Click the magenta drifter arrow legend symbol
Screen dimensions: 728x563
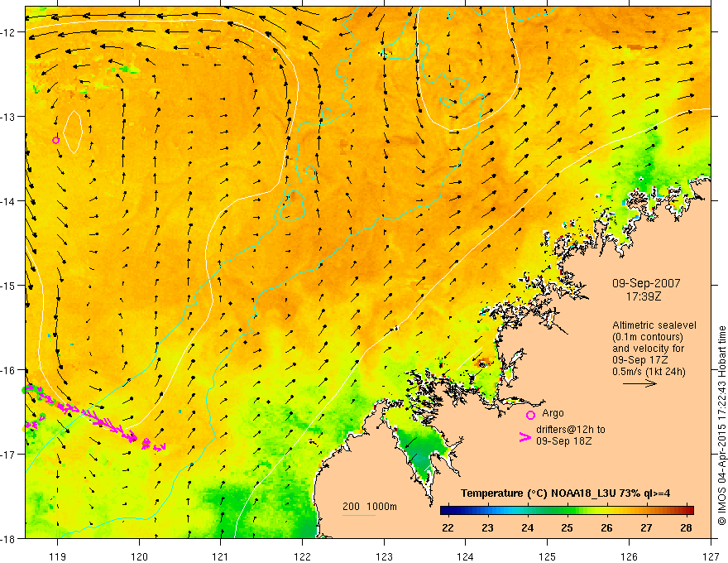525,437
